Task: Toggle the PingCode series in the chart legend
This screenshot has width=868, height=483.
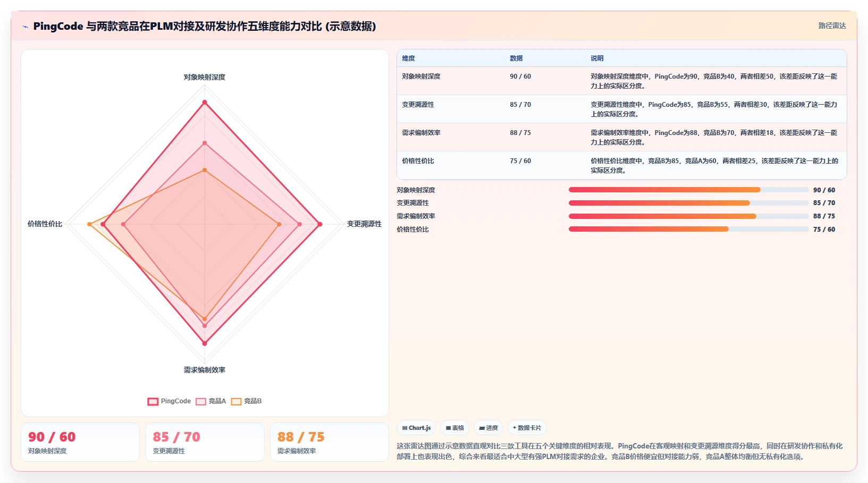Action: (169, 401)
